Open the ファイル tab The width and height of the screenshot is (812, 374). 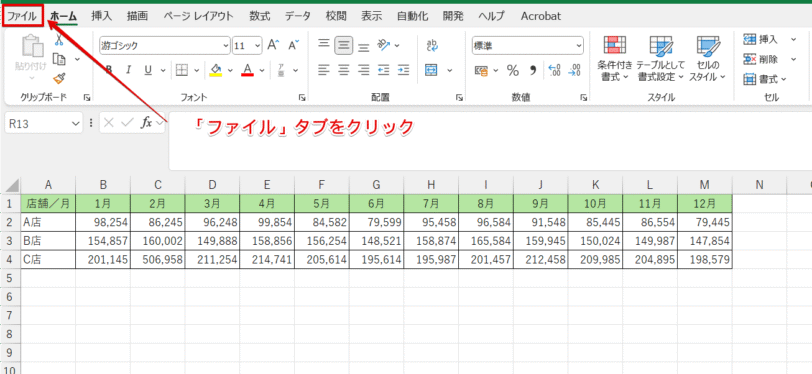22,16
